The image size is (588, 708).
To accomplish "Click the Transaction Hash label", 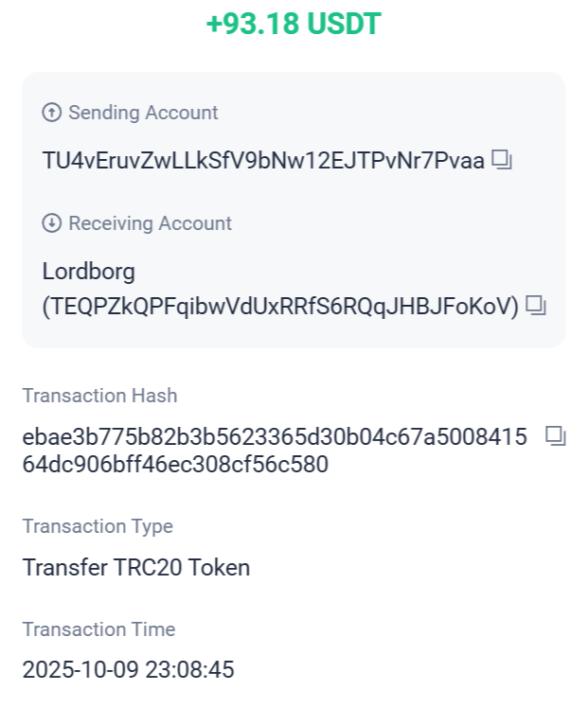I will (99, 396).
